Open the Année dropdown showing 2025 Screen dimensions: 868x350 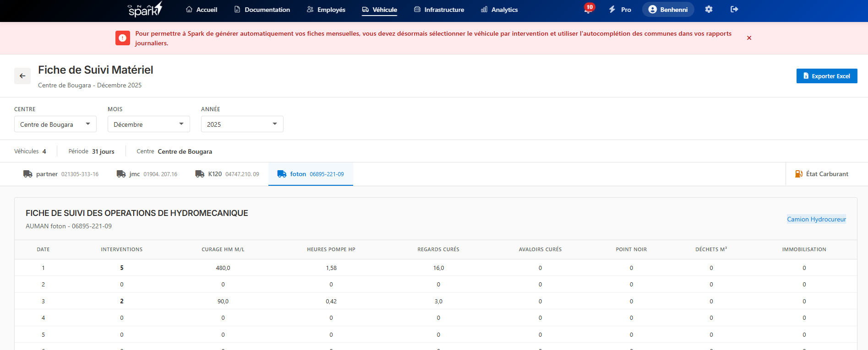click(x=242, y=124)
